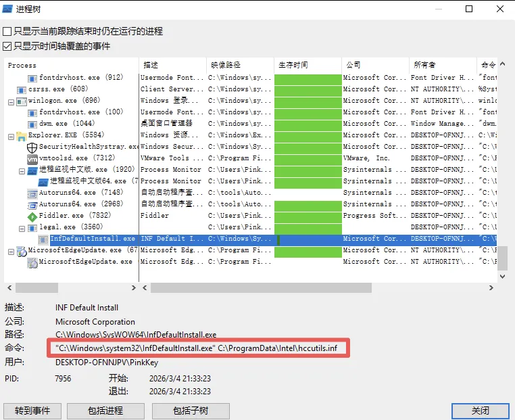Viewport: 515px width, 420px height.
Task: Click the MicrosoftEdgeUpdate.exe (67 parent icon
Action: [22, 251]
